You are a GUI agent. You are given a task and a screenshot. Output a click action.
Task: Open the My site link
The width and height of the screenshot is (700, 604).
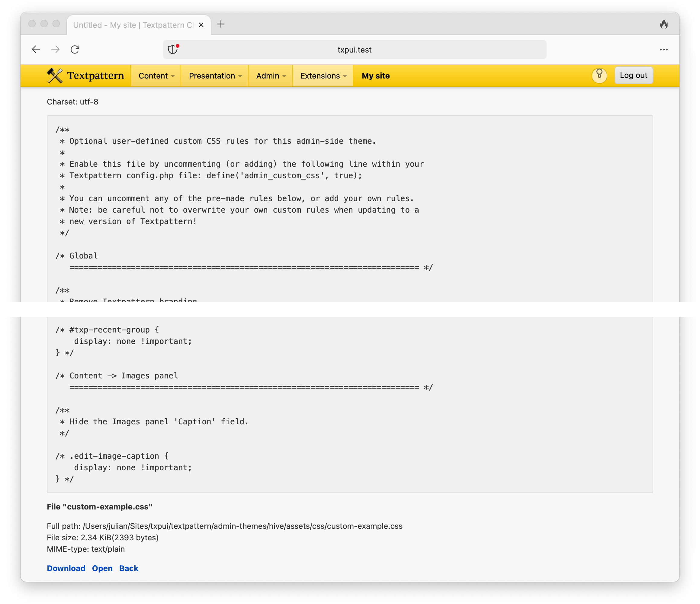coord(376,76)
